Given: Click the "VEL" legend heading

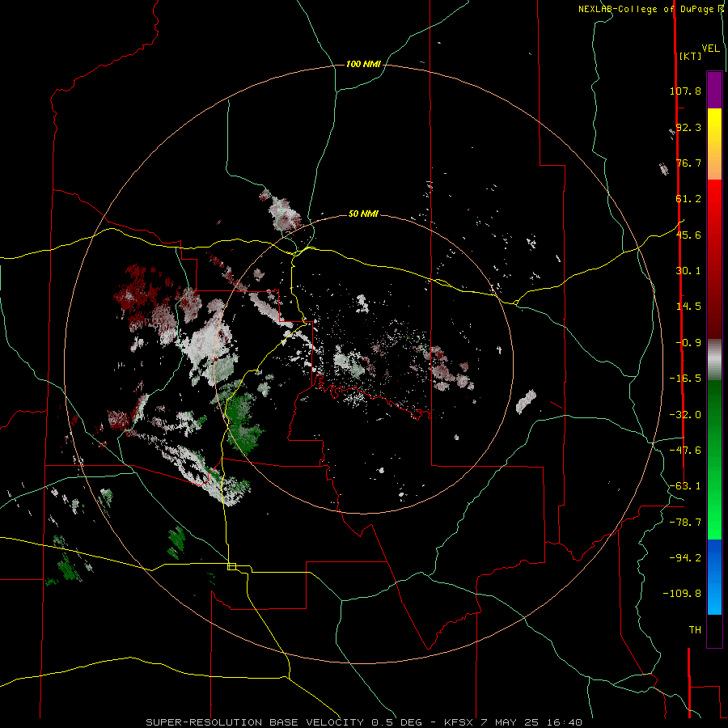Looking at the screenshot, I should pos(710,48).
